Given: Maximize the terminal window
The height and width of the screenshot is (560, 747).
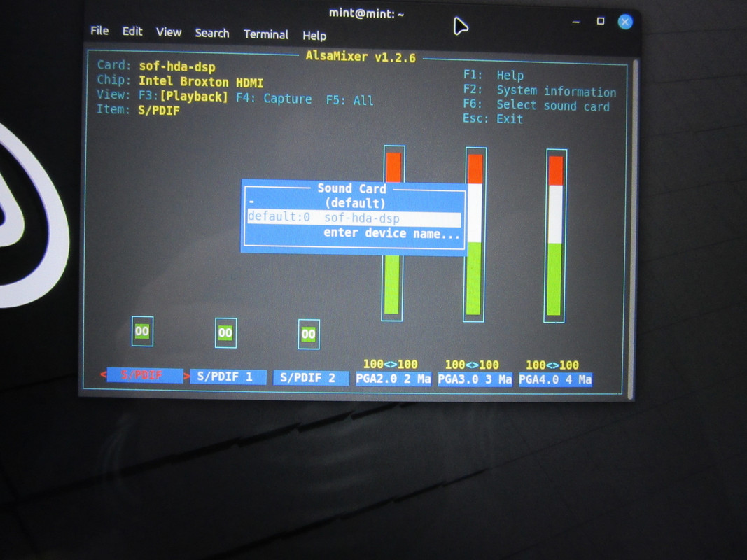Looking at the screenshot, I should coord(601,21).
